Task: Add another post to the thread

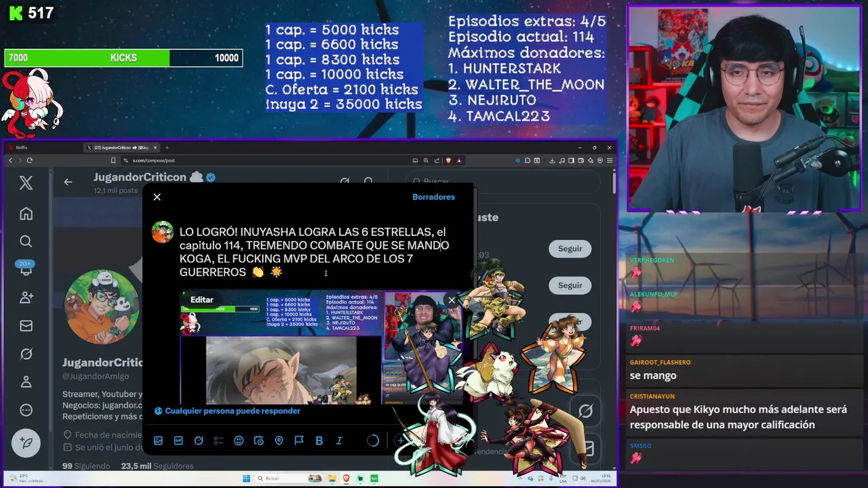Action: point(401,441)
